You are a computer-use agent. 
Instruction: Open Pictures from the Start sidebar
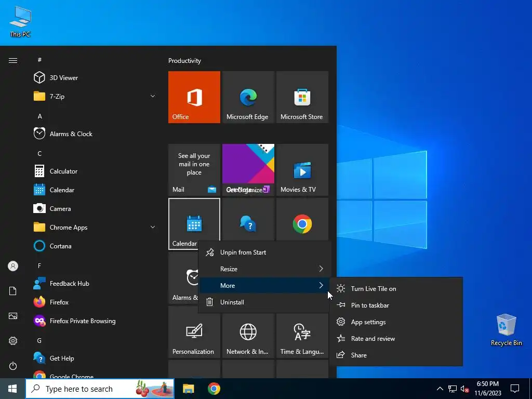(x=13, y=316)
